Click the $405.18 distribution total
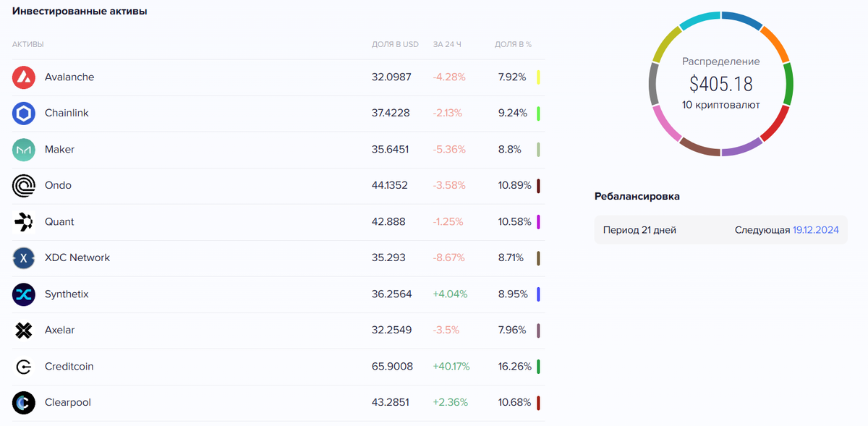Screen dimensions: 868x426 (720, 84)
